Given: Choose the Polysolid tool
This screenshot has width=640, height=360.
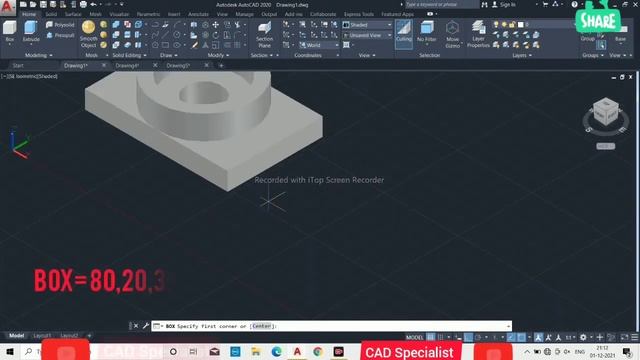Looking at the screenshot, I should 60,25.
